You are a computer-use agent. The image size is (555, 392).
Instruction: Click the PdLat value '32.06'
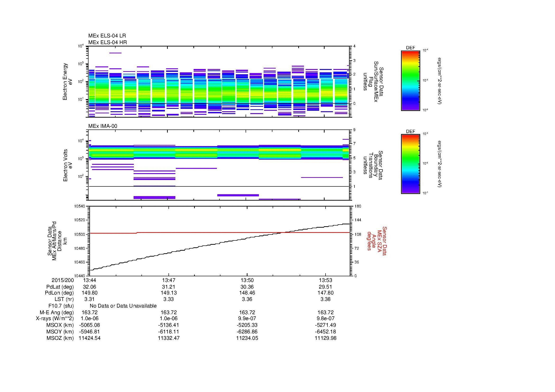tap(90, 287)
